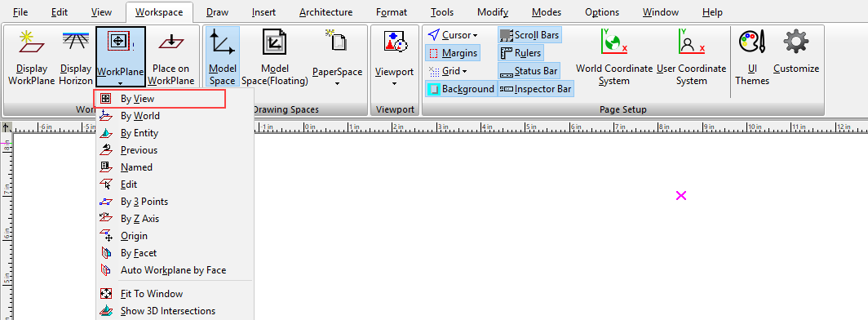Viewport: 868px width, 320px height.
Task: Select the Place on WorkPlane tool
Action: [171, 58]
